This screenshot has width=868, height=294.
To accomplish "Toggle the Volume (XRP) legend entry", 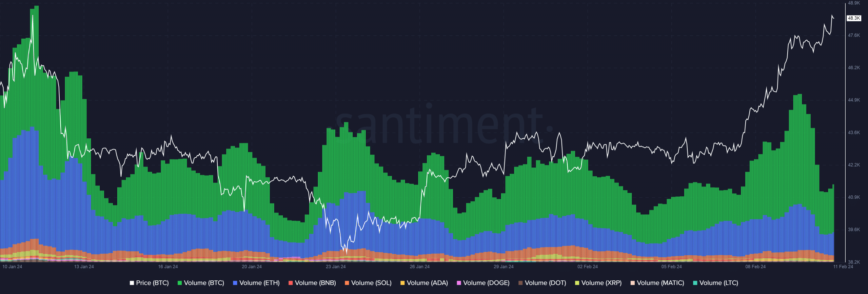I will pos(598,283).
